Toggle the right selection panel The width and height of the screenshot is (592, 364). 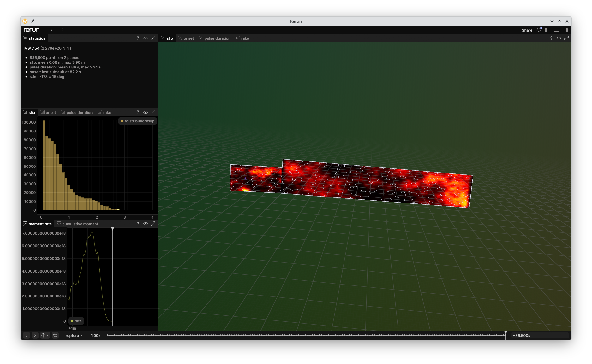(565, 30)
